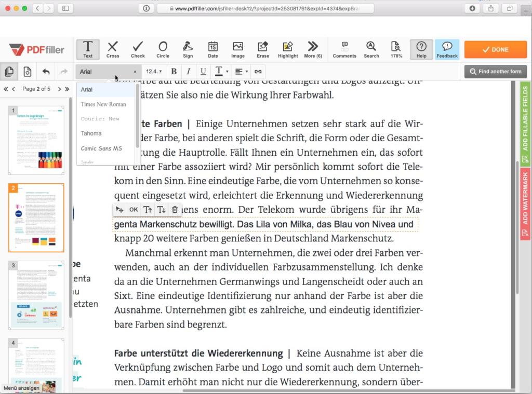The width and height of the screenshot is (532, 394).
Task: Select the Cross tool
Action: [x=113, y=49]
